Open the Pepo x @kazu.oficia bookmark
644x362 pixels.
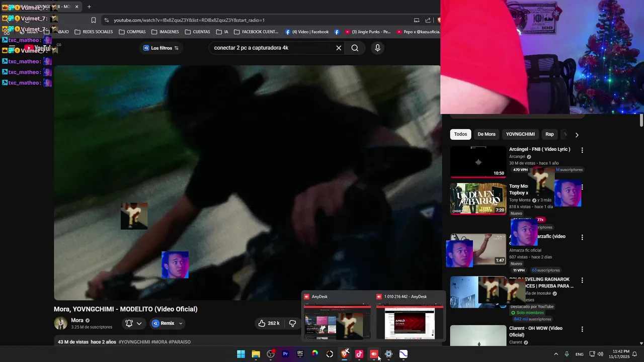[418, 32]
